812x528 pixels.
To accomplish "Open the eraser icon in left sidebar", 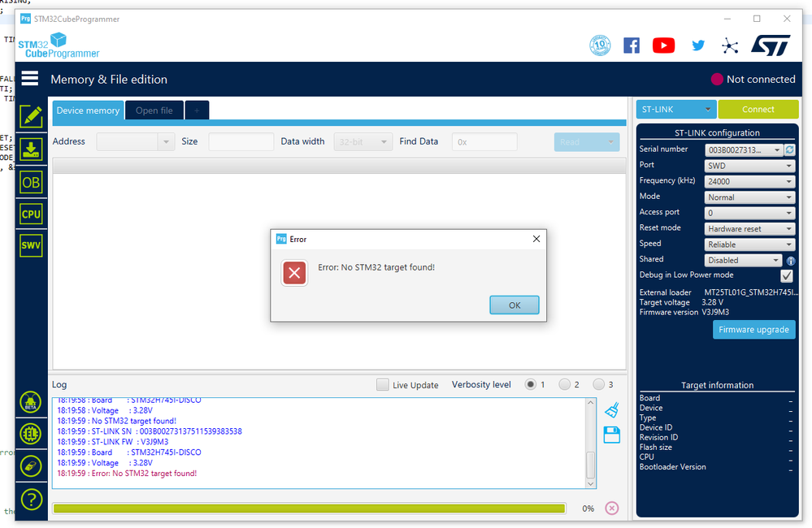I will point(31,466).
